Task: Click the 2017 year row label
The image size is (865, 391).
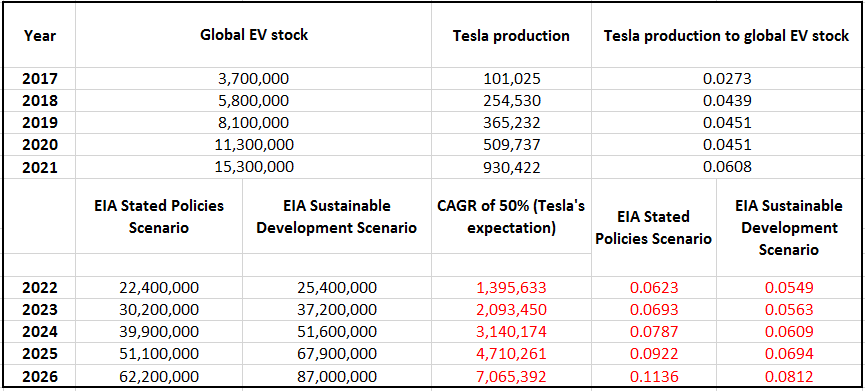Action: click(x=39, y=79)
